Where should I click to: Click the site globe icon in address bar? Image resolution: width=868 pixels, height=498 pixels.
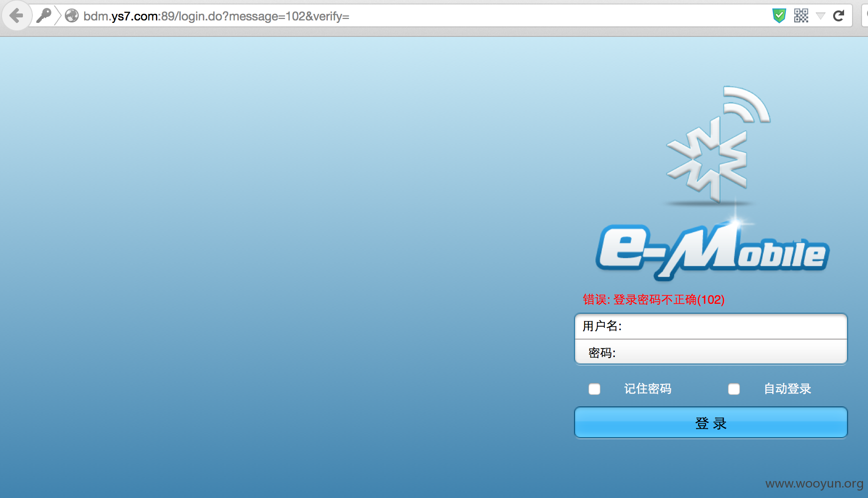tap(72, 16)
